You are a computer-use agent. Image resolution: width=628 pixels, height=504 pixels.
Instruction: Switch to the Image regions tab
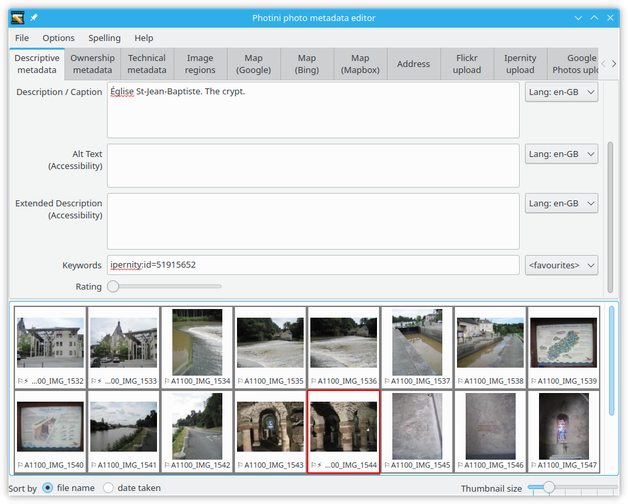(x=200, y=64)
